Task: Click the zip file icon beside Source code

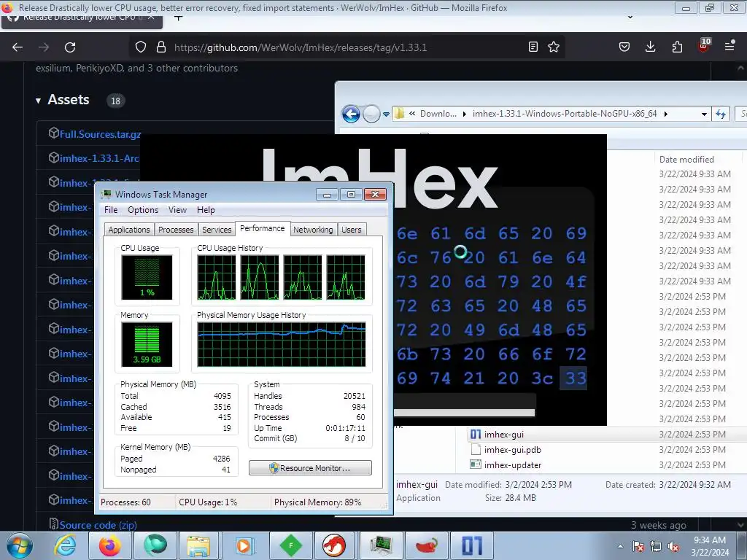Action: click(54, 524)
